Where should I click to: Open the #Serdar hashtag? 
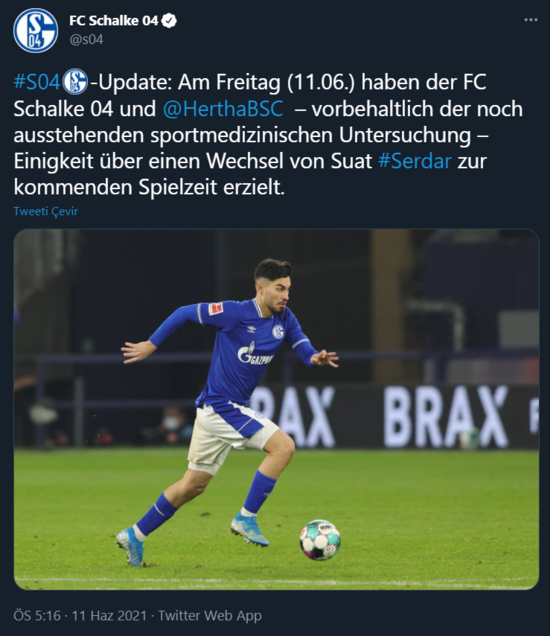click(415, 161)
